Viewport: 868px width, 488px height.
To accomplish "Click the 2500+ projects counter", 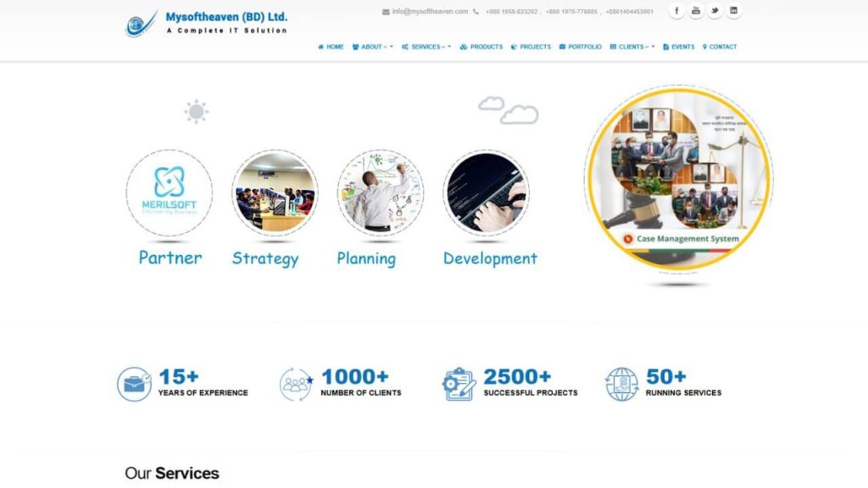I will tap(517, 377).
